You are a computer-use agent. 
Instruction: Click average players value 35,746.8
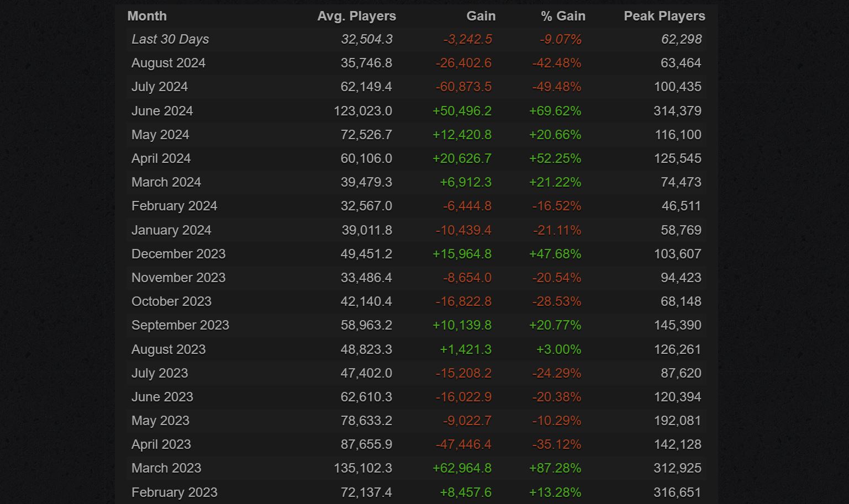[x=366, y=63]
